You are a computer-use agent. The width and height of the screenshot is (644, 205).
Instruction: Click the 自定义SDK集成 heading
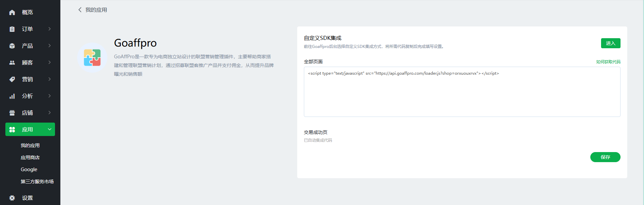click(323, 38)
